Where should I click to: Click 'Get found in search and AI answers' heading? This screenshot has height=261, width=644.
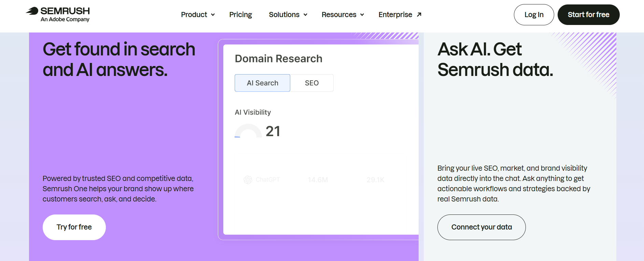pyautogui.click(x=119, y=60)
